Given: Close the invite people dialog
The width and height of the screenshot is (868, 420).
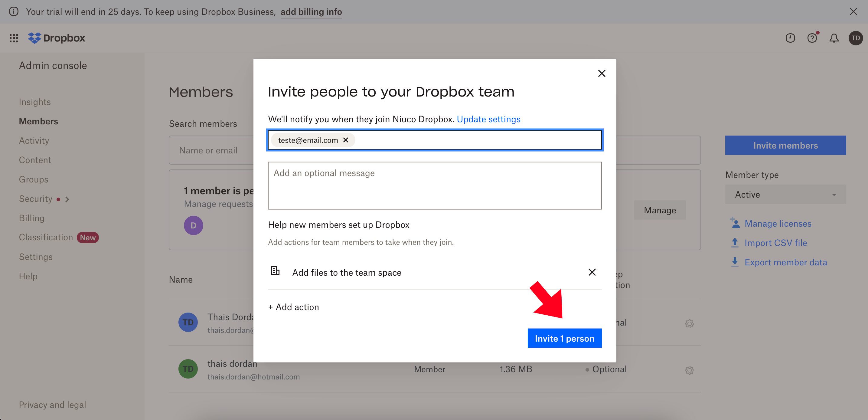Looking at the screenshot, I should (602, 73).
